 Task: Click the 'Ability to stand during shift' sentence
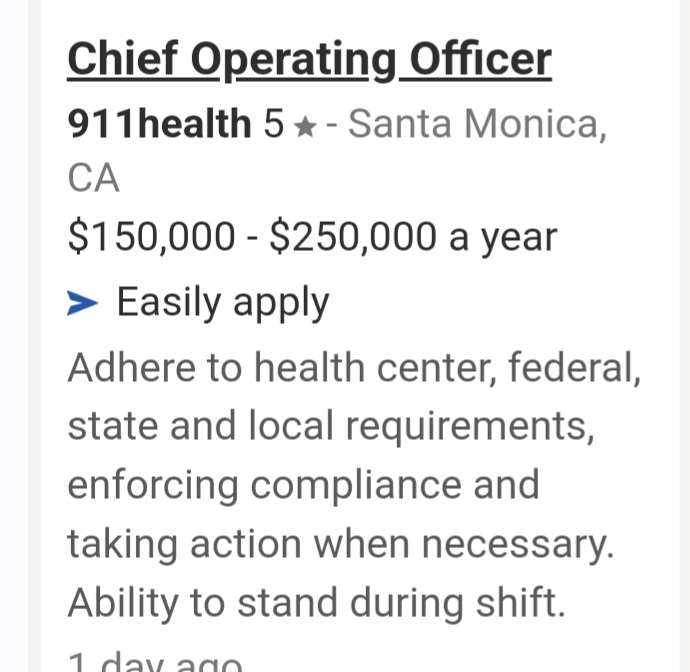pos(315,602)
